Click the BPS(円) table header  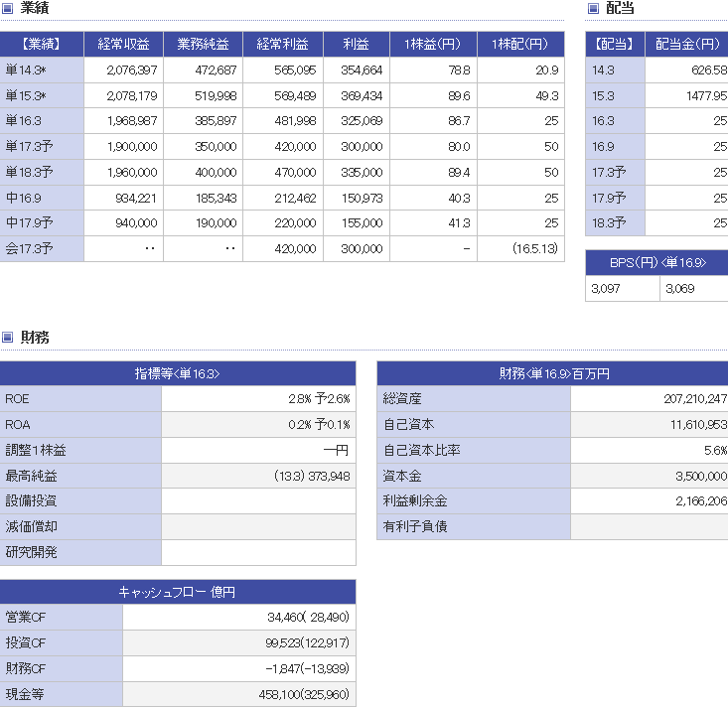point(656,263)
